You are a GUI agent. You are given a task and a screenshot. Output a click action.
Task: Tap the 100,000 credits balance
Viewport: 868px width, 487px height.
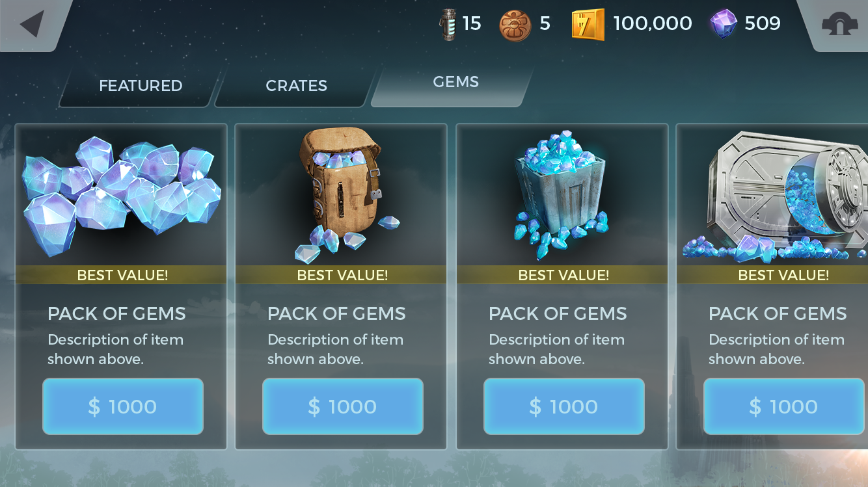[x=652, y=24]
